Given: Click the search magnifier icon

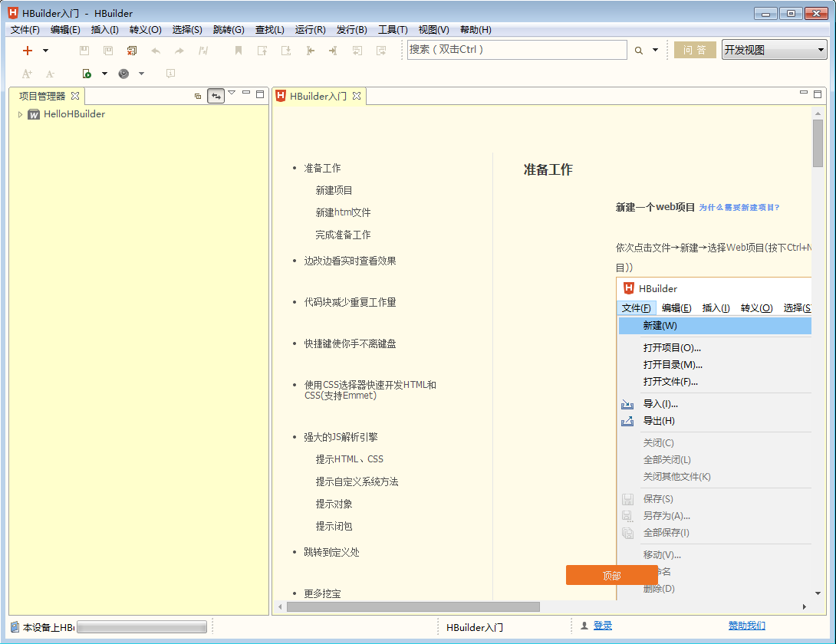Looking at the screenshot, I should click(x=639, y=51).
